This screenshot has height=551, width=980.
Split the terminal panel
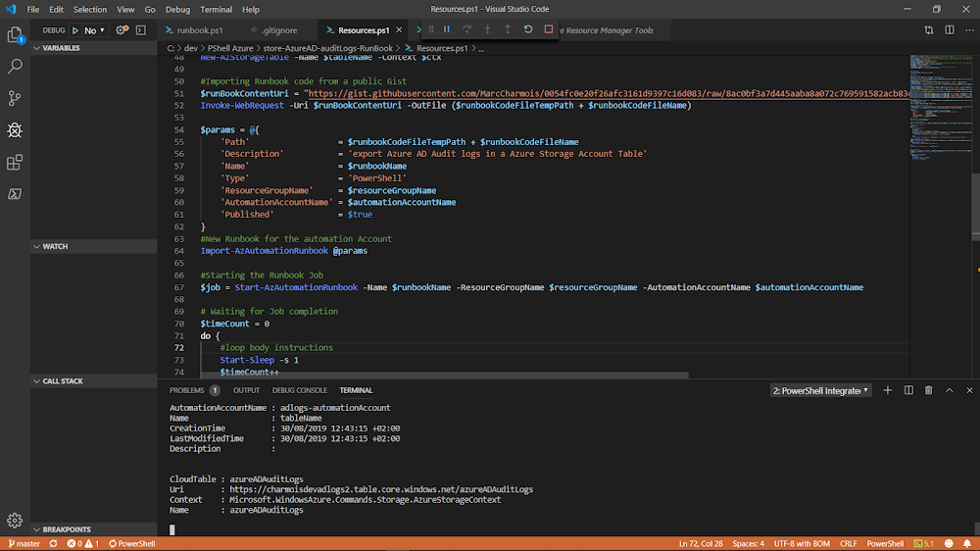908,390
